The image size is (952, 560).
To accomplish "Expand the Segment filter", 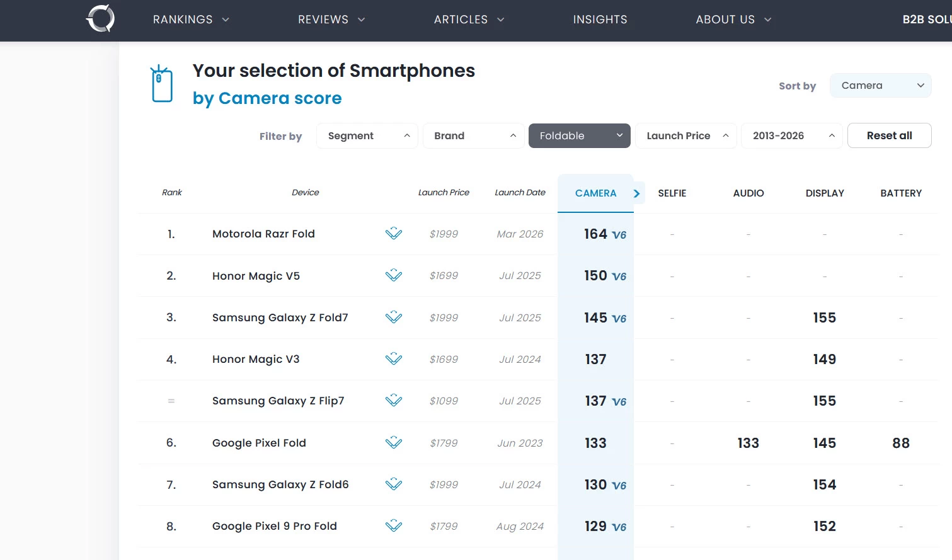I will click(367, 135).
